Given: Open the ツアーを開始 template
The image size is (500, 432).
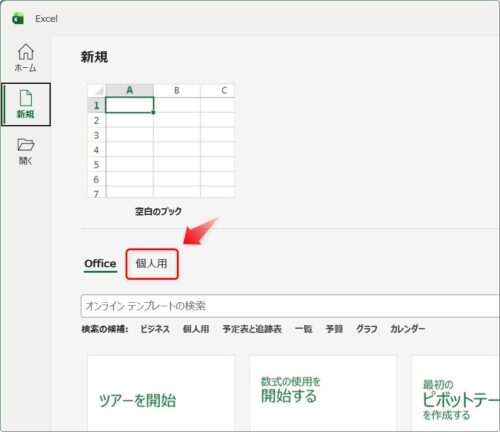Looking at the screenshot, I should (x=161, y=393).
